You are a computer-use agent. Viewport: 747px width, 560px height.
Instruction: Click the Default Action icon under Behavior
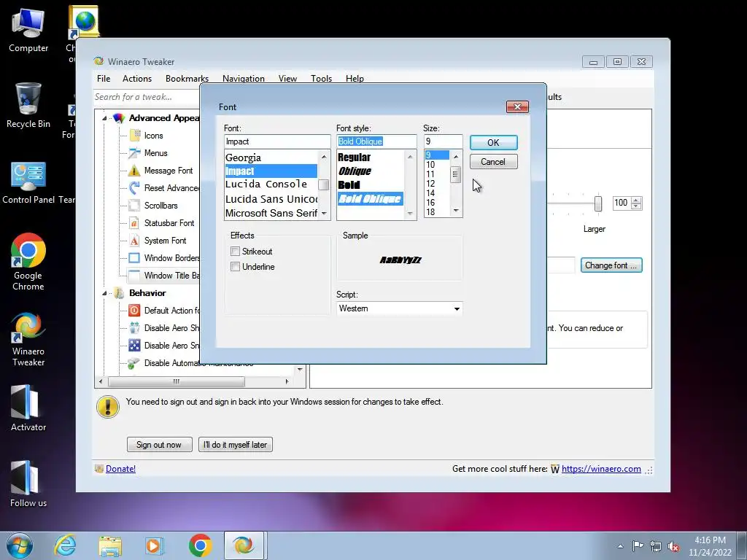(x=134, y=311)
